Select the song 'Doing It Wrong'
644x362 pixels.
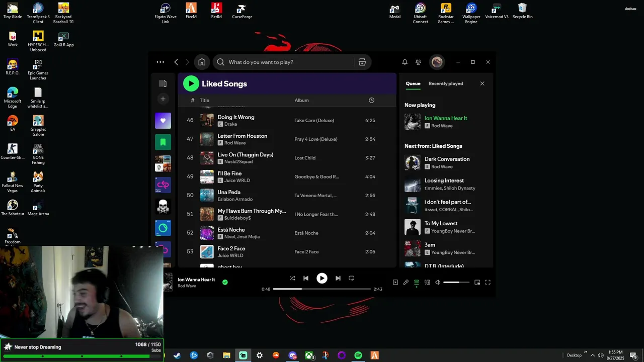[x=236, y=117]
